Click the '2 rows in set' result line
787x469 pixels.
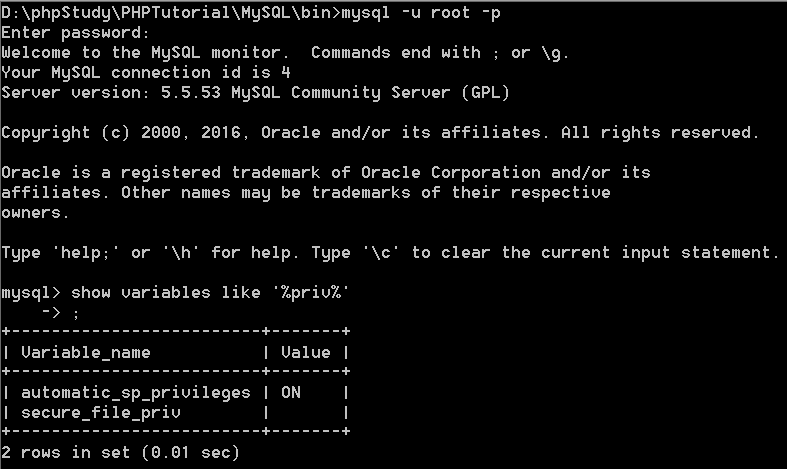tap(120, 452)
